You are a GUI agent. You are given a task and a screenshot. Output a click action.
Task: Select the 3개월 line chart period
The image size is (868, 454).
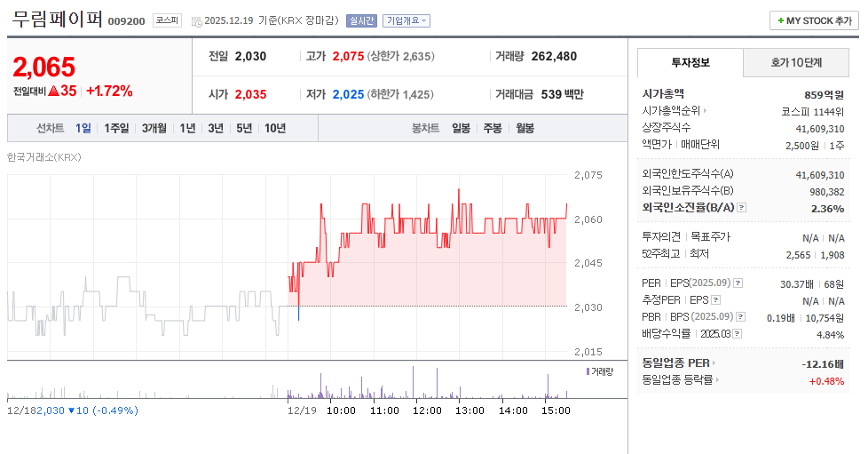[x=154, y=129]
